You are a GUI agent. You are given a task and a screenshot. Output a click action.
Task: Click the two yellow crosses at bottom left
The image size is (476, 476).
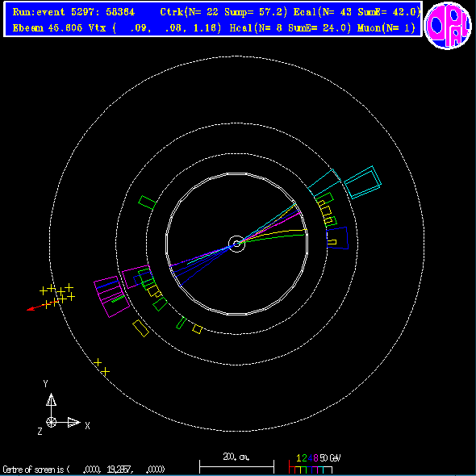102,367
